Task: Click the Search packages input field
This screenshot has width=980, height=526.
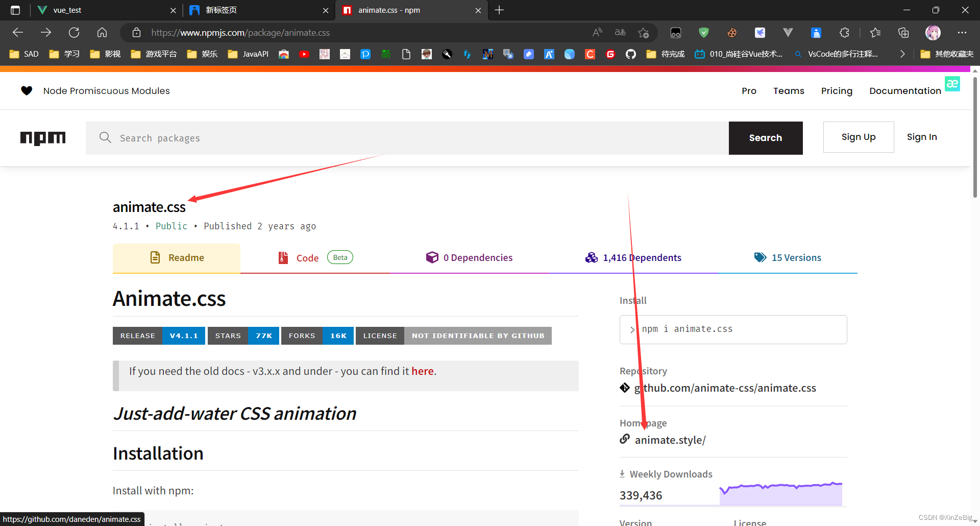Action: [407, 138]
